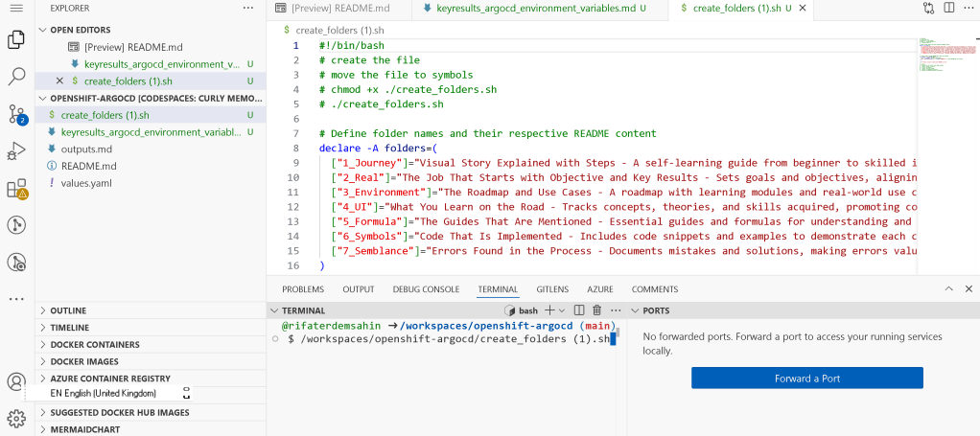
Task: Open Extensions view with warning badge
Action: point(17,189)
